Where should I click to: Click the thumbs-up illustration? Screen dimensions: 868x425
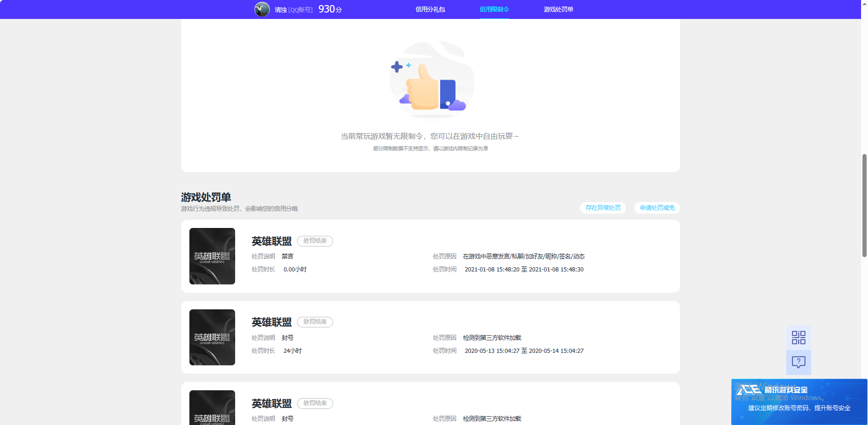(x=432, y=80)
